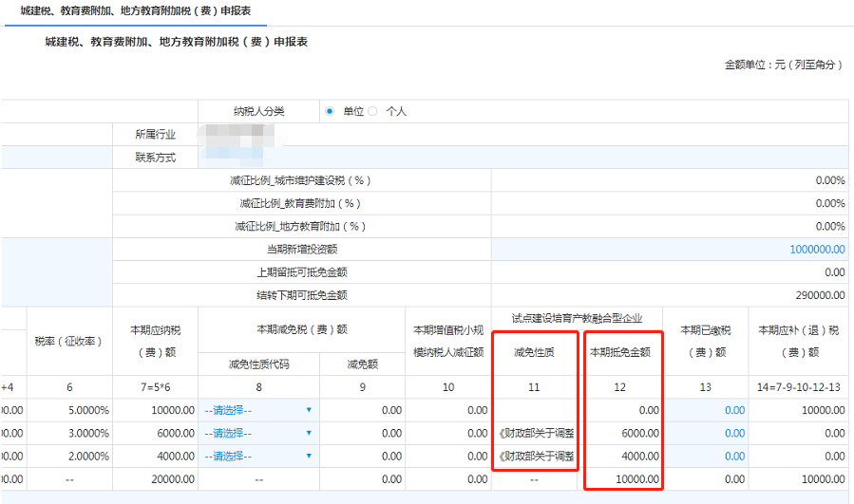Click the empty 减免性质 cell in 5% row
This screenshot has width=854, height=504.
[x=535, y=410]
